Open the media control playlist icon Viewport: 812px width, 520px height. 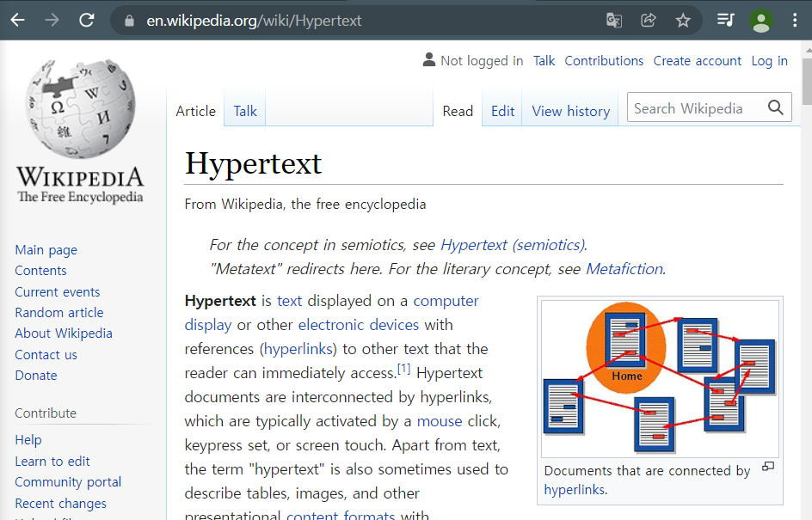pos(725,20)
